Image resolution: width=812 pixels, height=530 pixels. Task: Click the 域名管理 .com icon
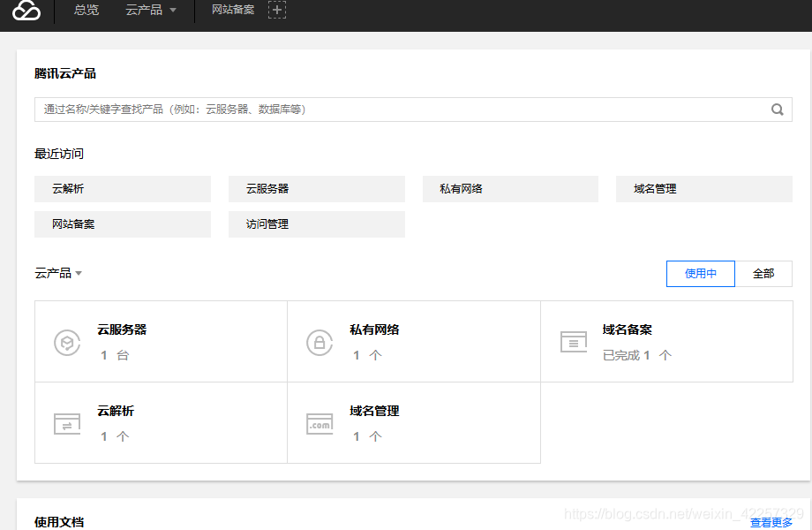point(320,424)
